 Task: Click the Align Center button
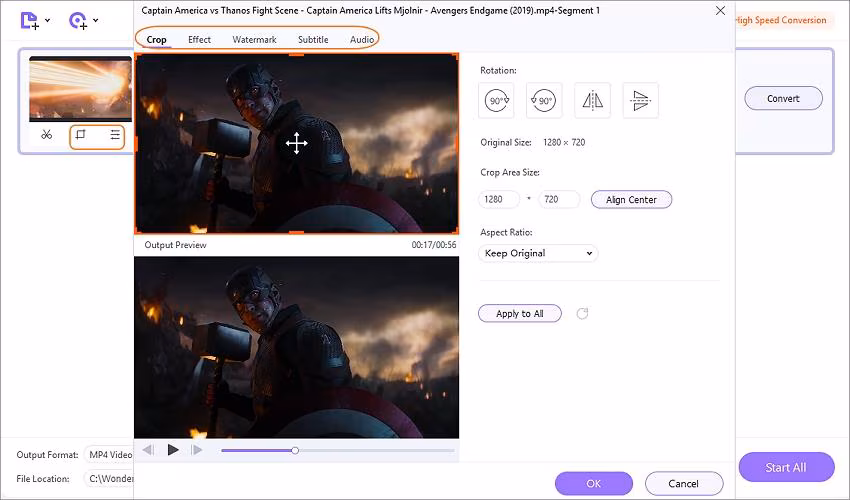click(632, 200)
